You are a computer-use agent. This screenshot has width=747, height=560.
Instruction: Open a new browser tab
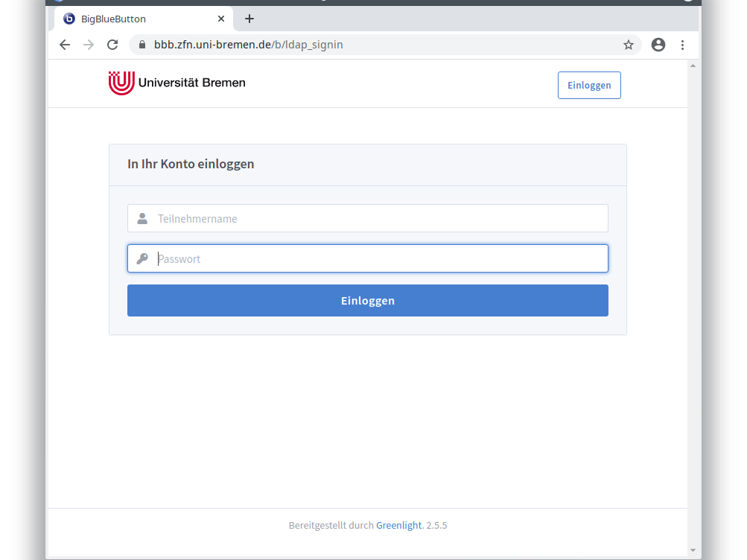[249, 19]
